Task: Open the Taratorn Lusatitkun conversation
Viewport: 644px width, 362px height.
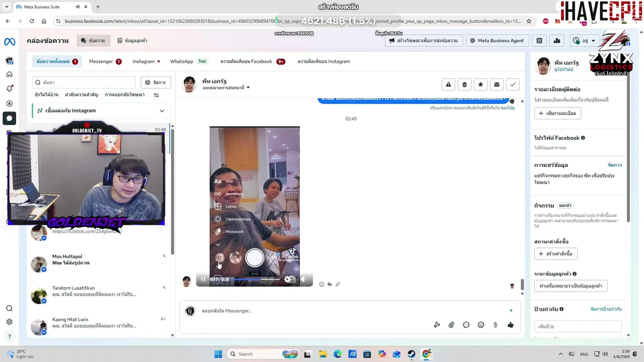Action: pyautogui.click(x=100, y=295)
